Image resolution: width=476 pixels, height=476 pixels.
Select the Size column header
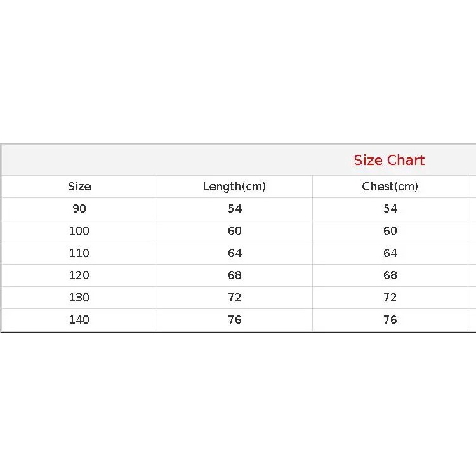(x=79, y=187)
